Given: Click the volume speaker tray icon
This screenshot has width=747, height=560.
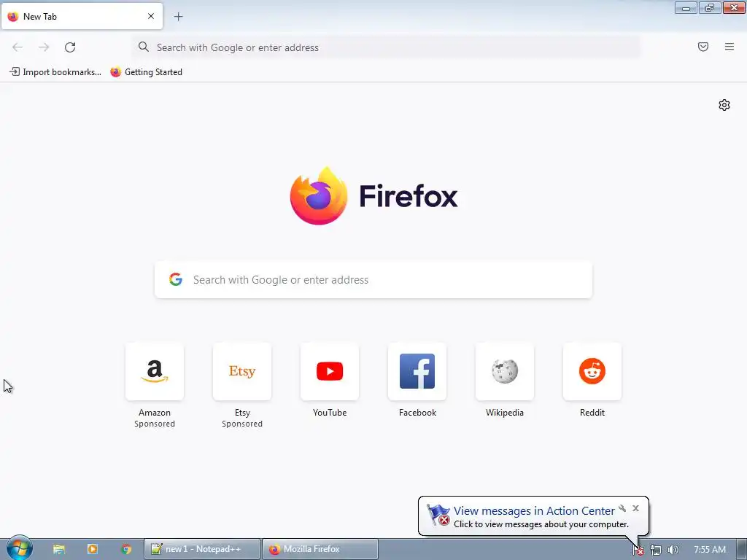Looking at the screenshot, I should [673, 550].
